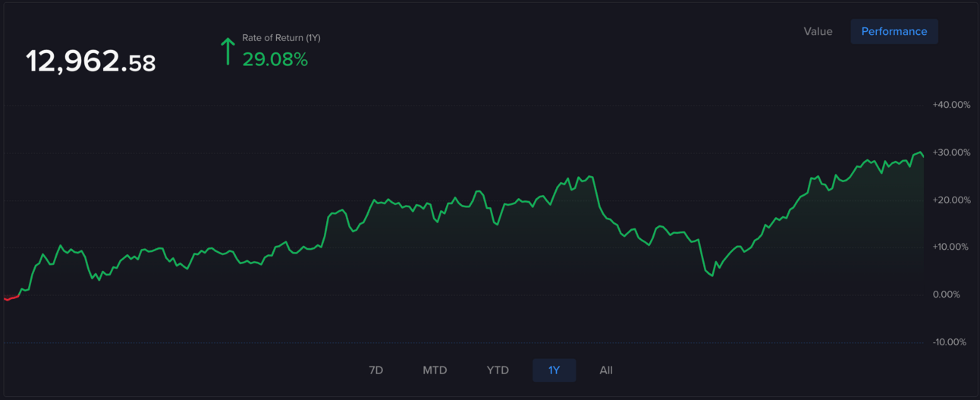
Task: Select the Performance view toggle
Action: click(894, 31)
